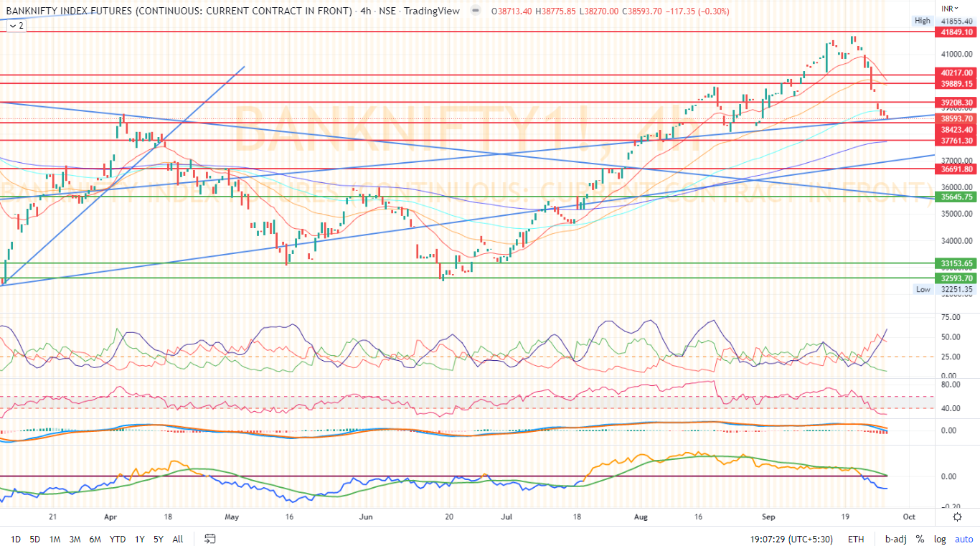Click the Sep label on time axis
The height and width of the screenshot is (551, 980).
pyautogui.click(x=769, y=516)
